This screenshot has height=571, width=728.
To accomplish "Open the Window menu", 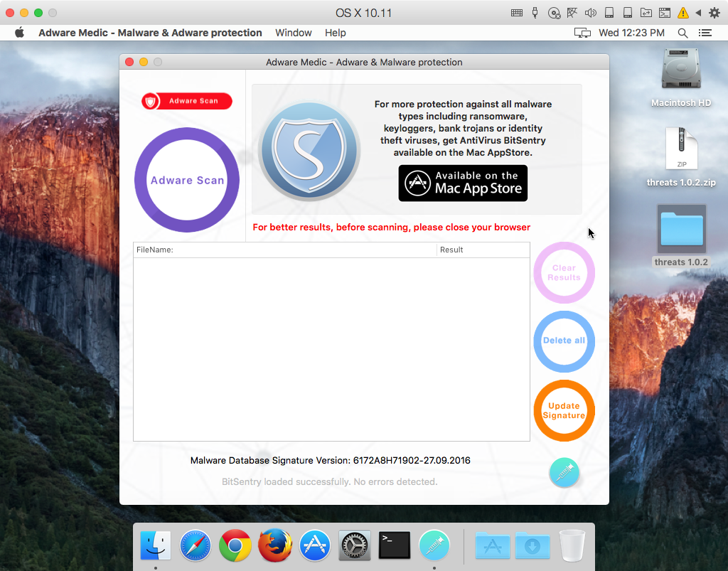I will (293, 33).
